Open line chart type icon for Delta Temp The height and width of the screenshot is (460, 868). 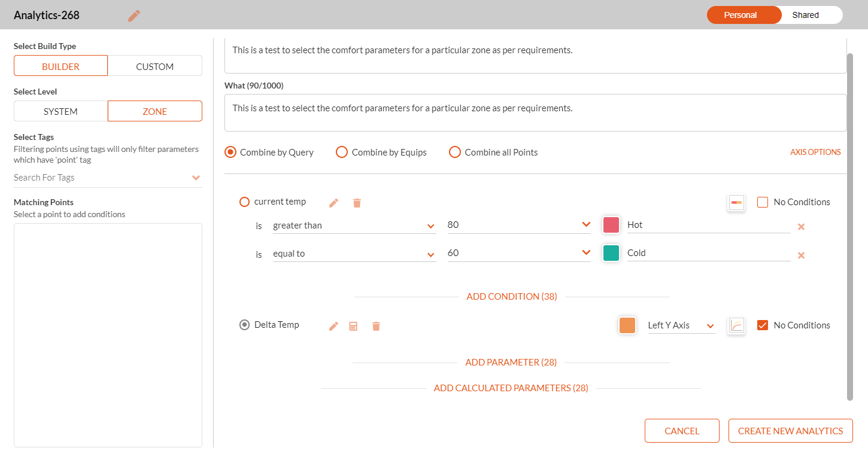736,325
